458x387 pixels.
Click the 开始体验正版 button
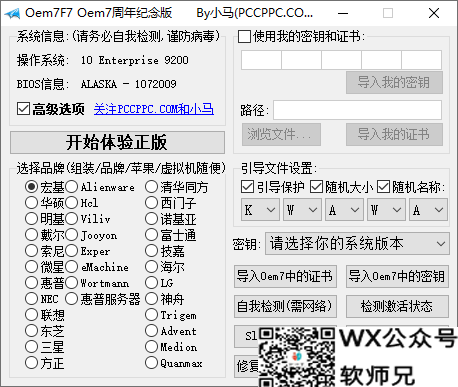coord(117,142)
